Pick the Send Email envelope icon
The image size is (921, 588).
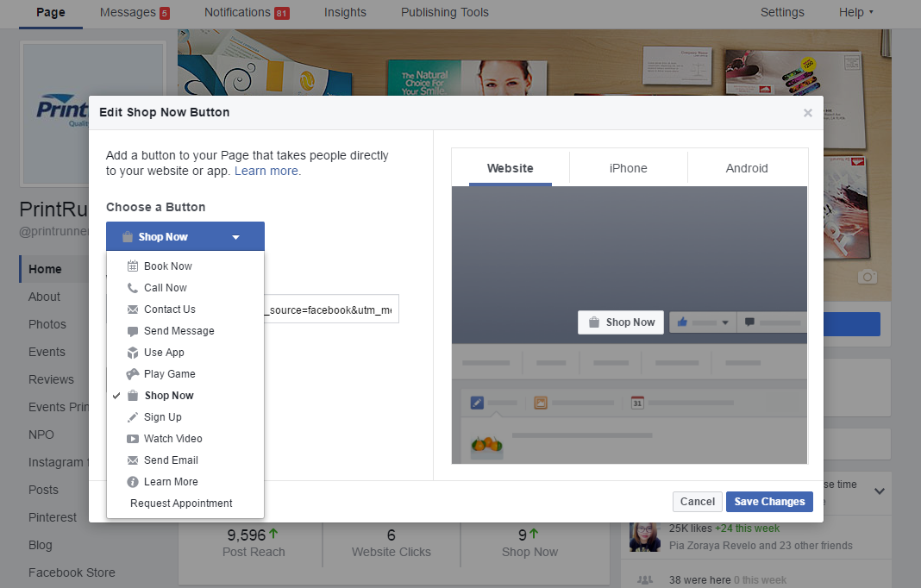pos(133,460)
